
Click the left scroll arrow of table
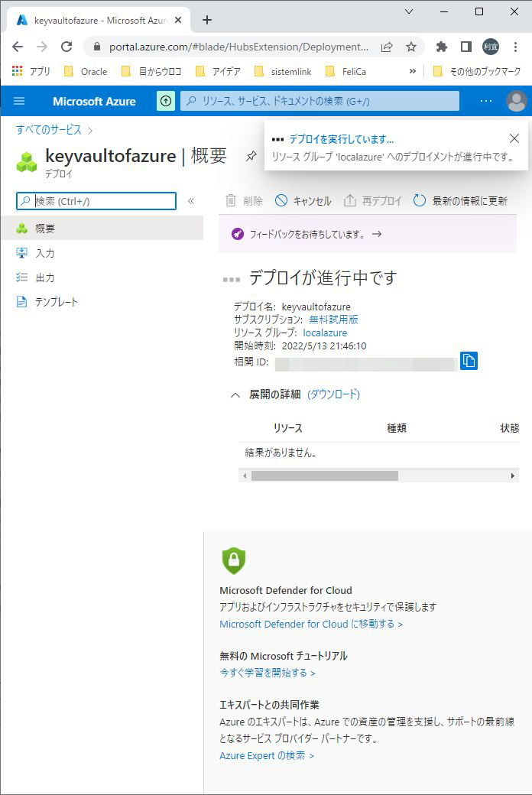[245, 475]
